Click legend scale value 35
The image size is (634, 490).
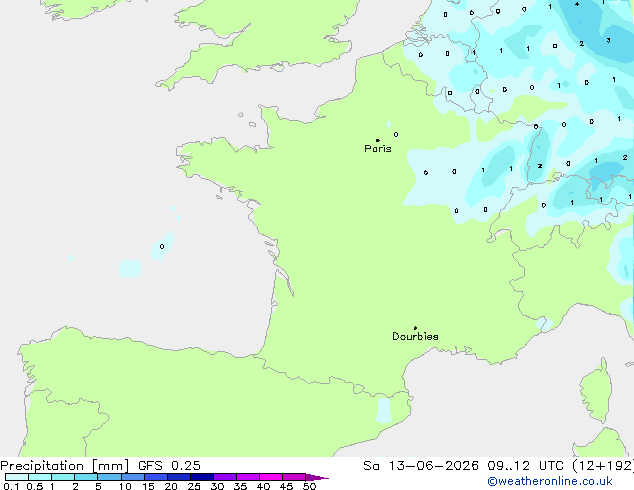[x=240, y=486]
